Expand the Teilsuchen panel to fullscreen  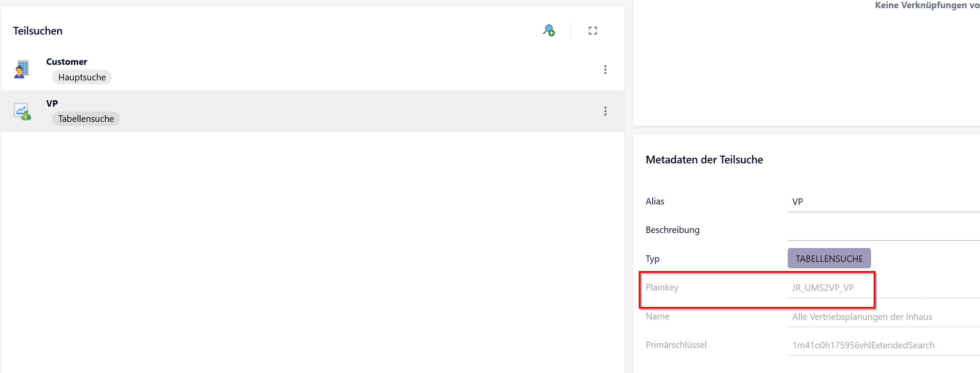593,31
